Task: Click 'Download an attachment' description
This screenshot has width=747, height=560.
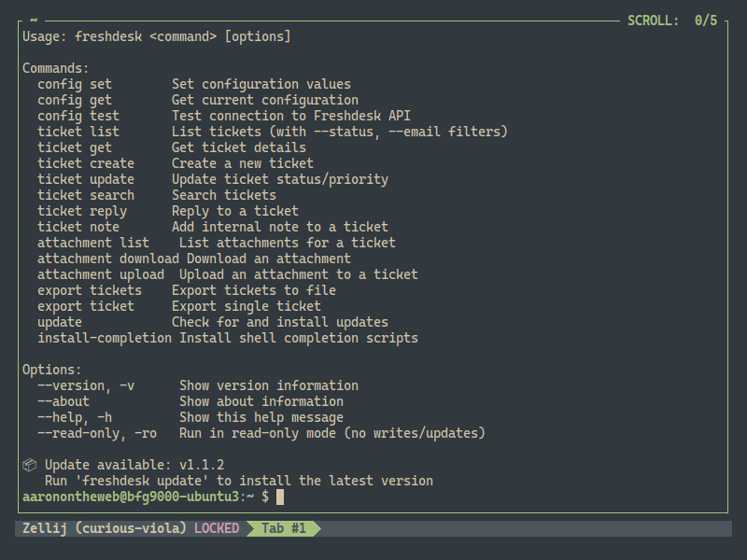Action: point(269,259)
